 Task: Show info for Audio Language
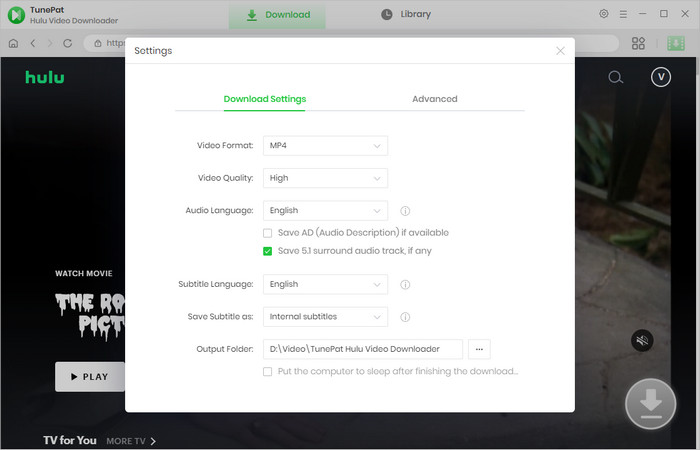click(x=405, y=211)
